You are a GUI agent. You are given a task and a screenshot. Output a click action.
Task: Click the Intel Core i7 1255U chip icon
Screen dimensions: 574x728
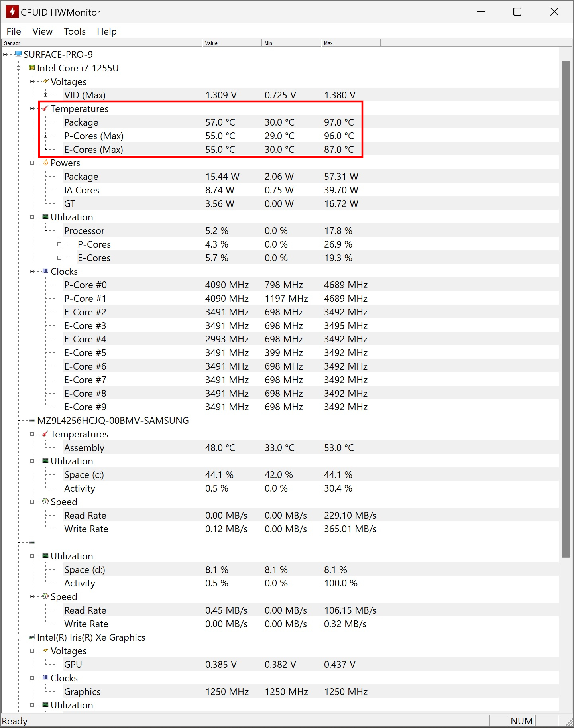coord(32,68)
